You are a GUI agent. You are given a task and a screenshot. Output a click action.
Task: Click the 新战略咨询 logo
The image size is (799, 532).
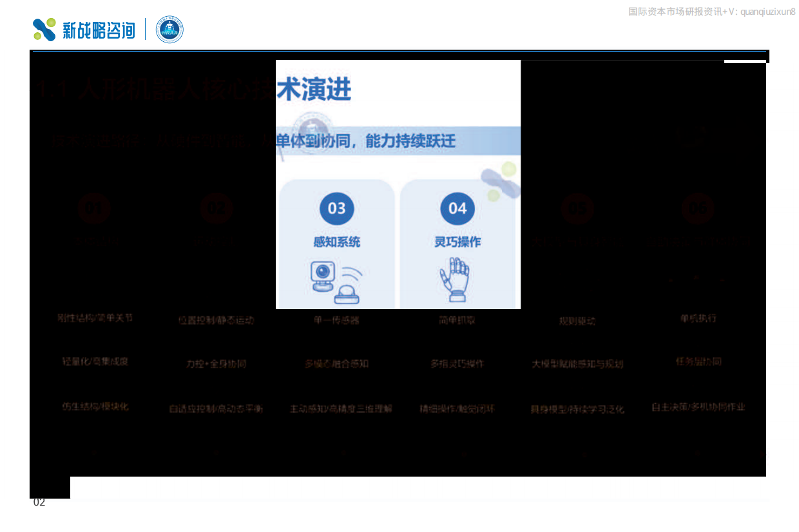(x=84, y=30)
